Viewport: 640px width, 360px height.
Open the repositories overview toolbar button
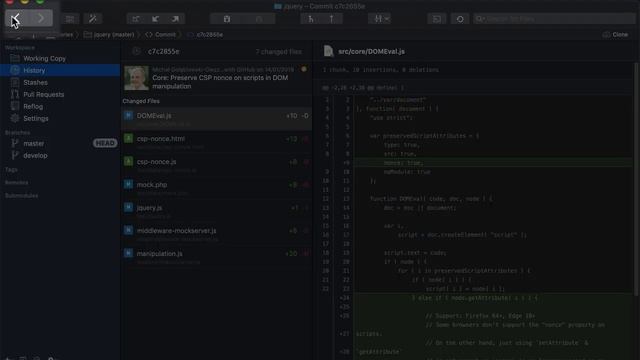pos(70,19)
